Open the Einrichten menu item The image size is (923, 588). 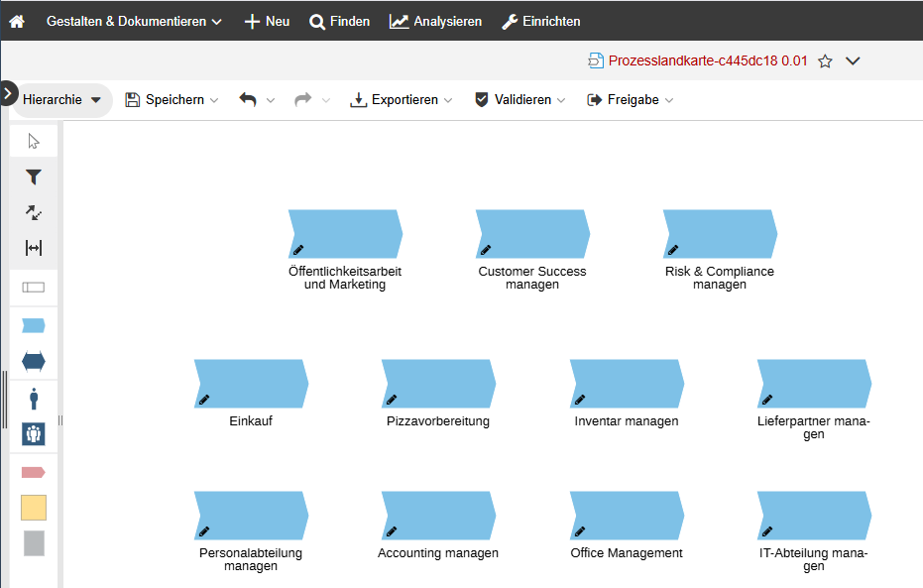pyautogui.click(x=540, y=21)
